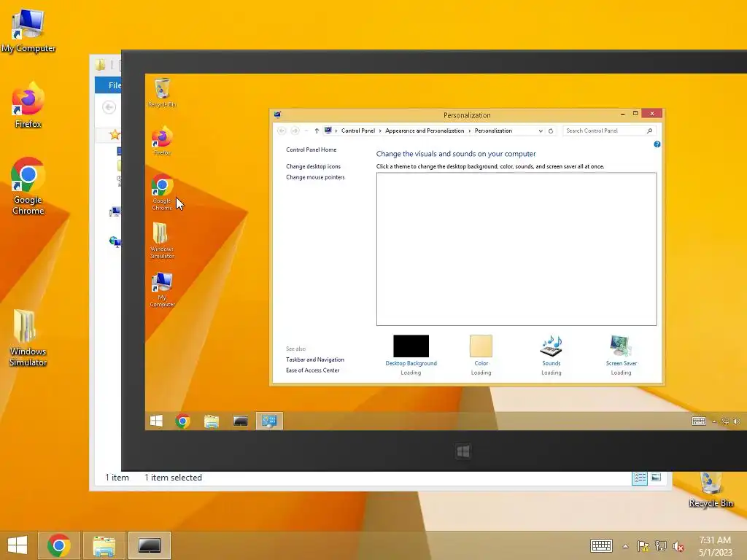Click the simulator taskbar tablet window icon
747x560 pixels.
pos(240,421)
